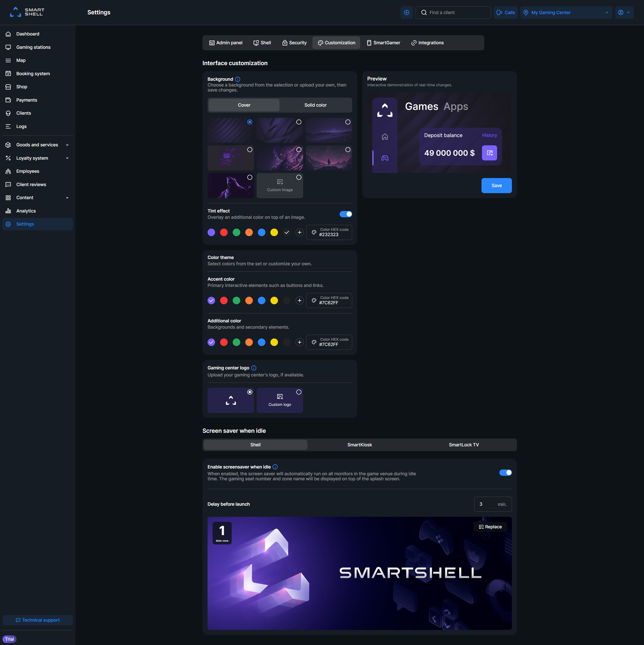Click info icon beside Enable screensaver when idle
Screen dimensions: 644x645
point(275,467)
